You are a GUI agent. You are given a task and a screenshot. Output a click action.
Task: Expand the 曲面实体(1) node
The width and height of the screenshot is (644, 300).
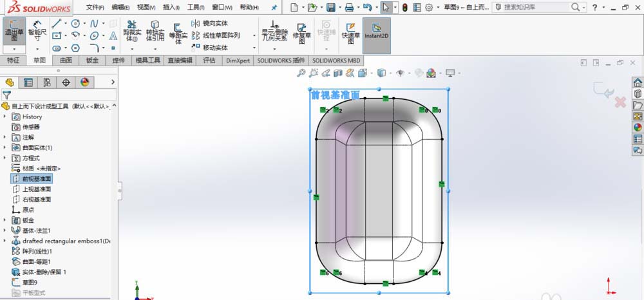pos(5,147)
